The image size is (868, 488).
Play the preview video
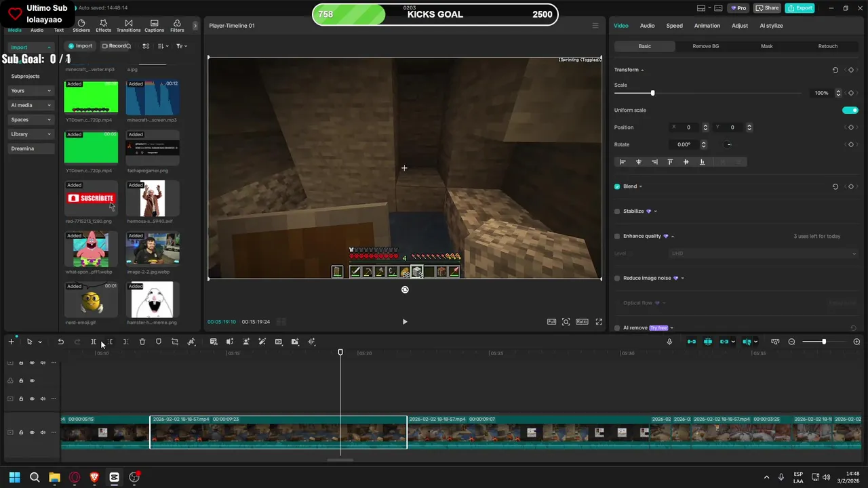(405, 322)
